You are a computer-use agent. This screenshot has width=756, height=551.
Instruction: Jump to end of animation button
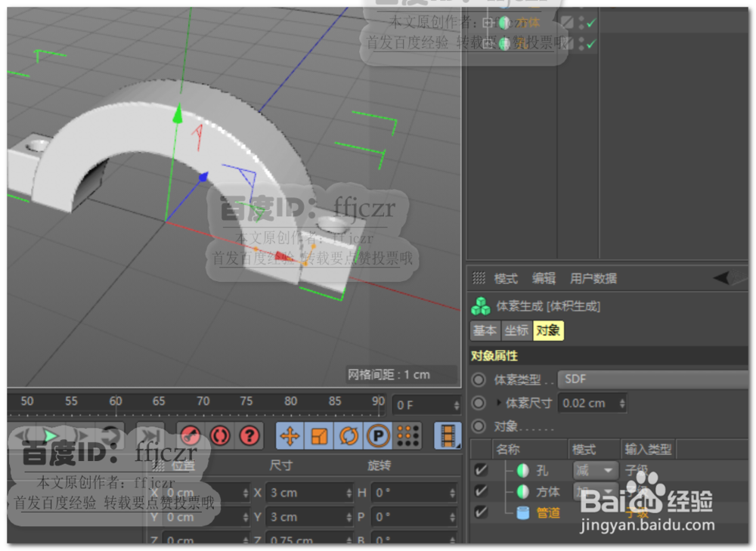pyautogui.click(x=150, y=436)
